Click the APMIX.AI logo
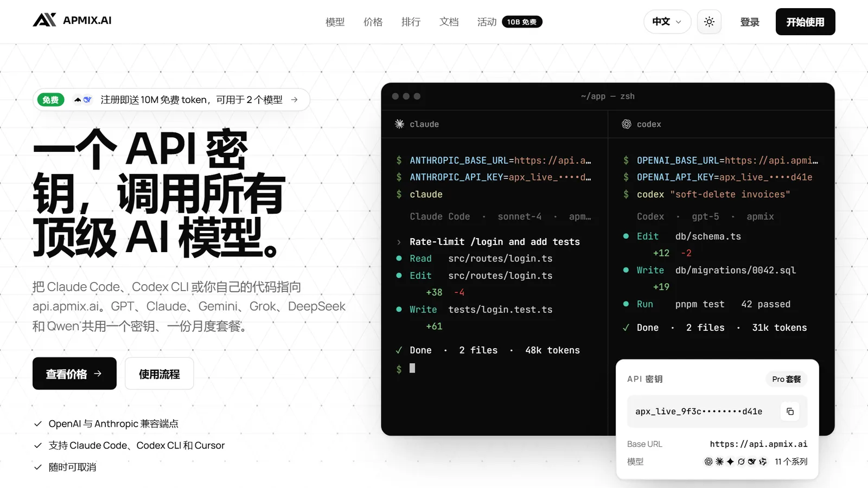 [72, 21]
